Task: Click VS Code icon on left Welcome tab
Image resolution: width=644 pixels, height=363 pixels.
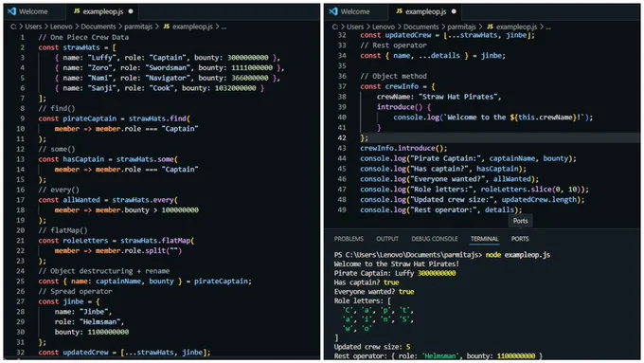Action: [12, 11]
